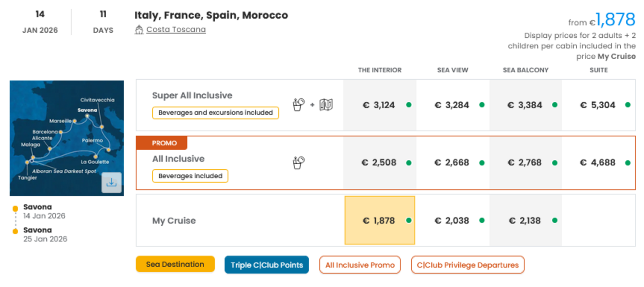644x287 pixels.
Task: Select My Cruise Interior price € 1,878
Action: click(380, 220)
